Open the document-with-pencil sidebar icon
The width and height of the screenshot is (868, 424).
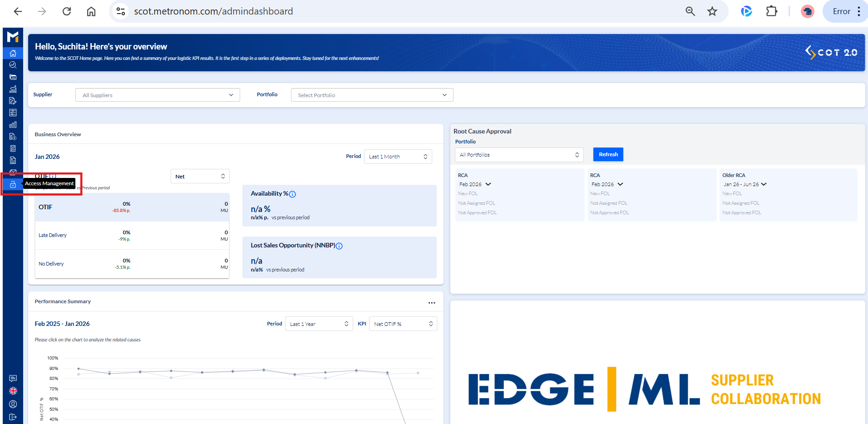click(13, 101)
